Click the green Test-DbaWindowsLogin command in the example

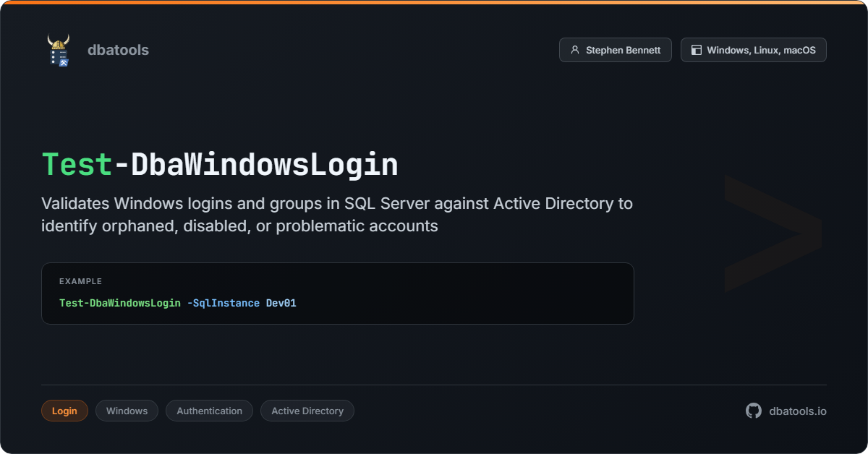click(x=120, y=303)
